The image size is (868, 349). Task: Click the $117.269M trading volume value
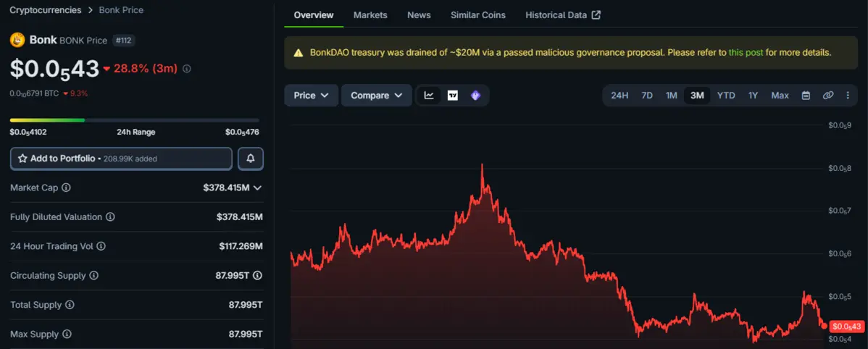pos(241,246)
